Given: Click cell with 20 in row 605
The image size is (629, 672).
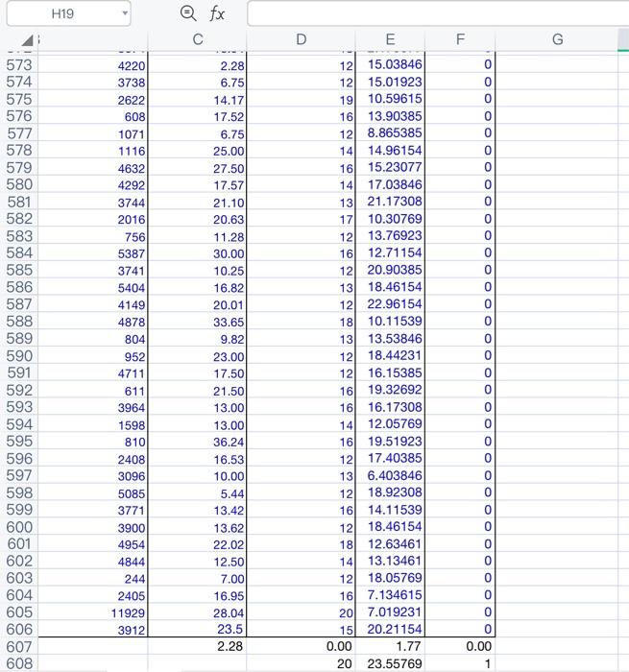Looking at the screenshot, I should 301,612.
